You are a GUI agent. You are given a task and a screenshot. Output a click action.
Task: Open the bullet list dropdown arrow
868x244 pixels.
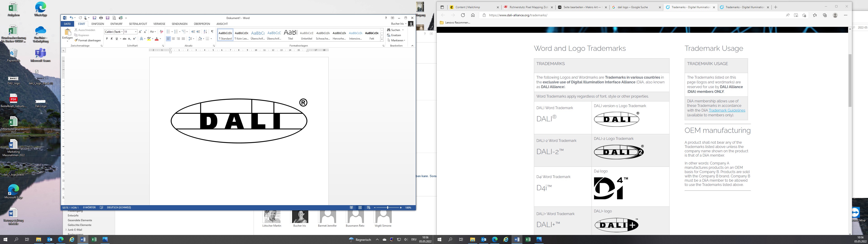(172, 32)
